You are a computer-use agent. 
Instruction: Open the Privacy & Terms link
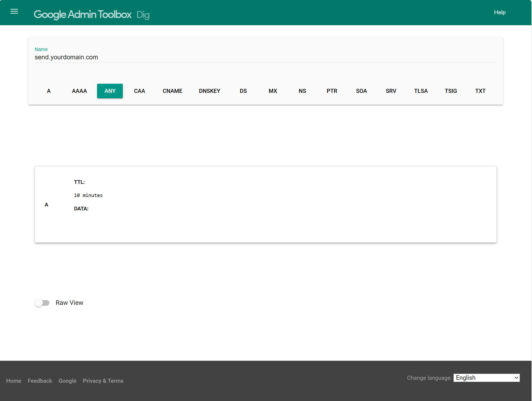(103, 381)
